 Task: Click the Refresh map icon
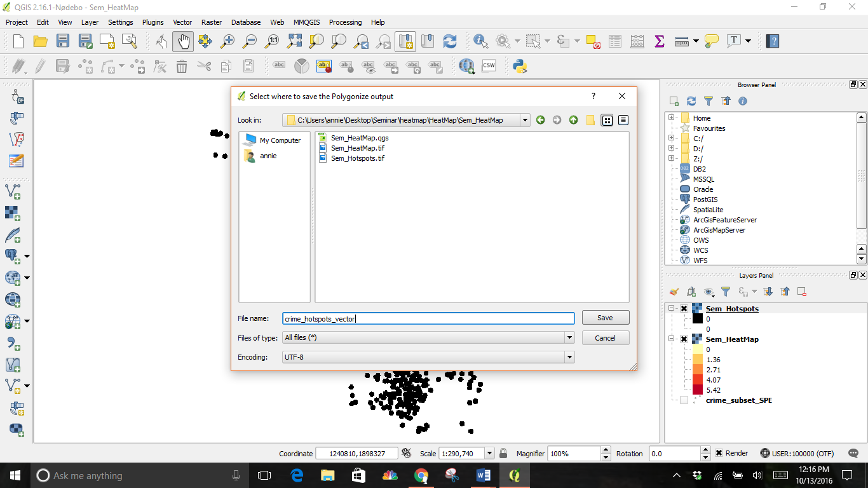[x=450, y=41]
